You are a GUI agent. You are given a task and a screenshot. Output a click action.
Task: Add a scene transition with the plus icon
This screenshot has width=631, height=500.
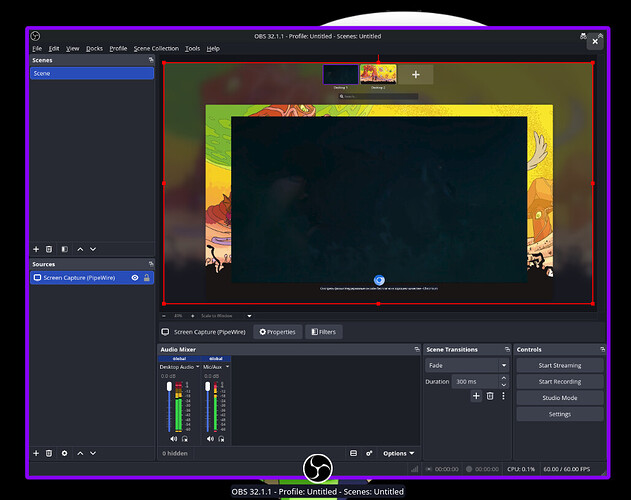point(476,396)
